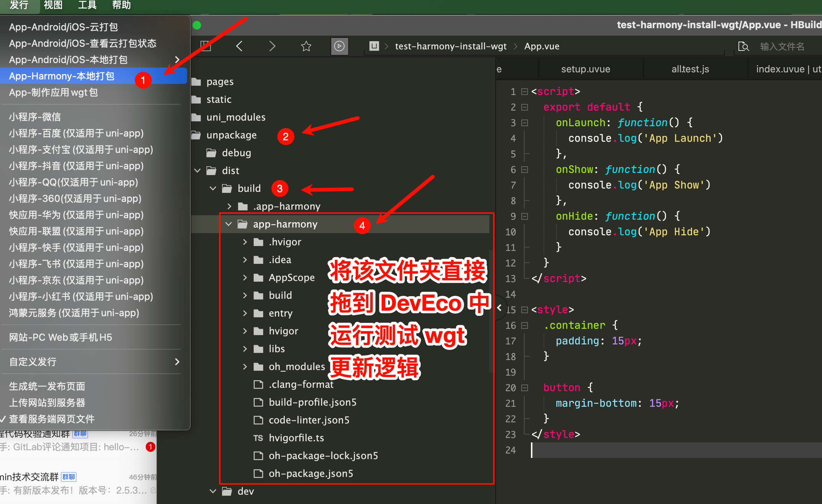Expand the 自定义发行 submenu arrow
The image size is (822, 504).
177,362
